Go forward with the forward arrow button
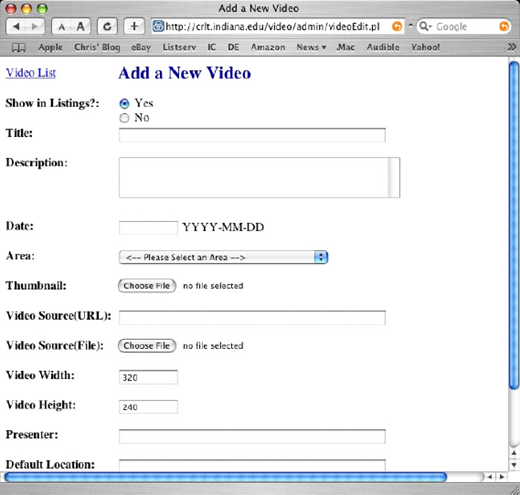This screenshot has width=520, height=495. coord(35,26)
